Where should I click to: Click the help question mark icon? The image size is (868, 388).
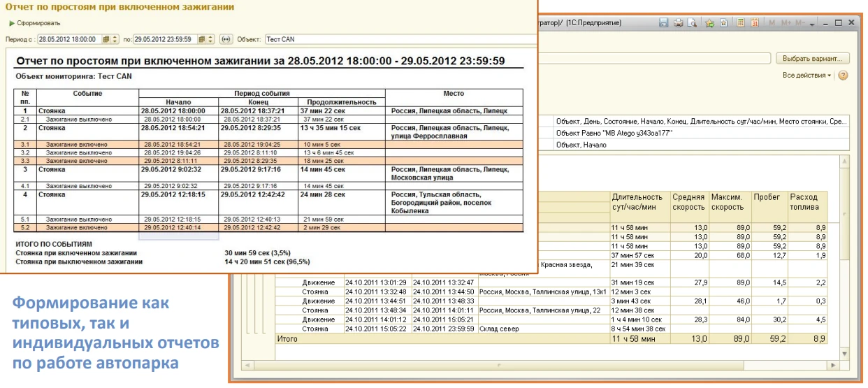pos(843,75)
